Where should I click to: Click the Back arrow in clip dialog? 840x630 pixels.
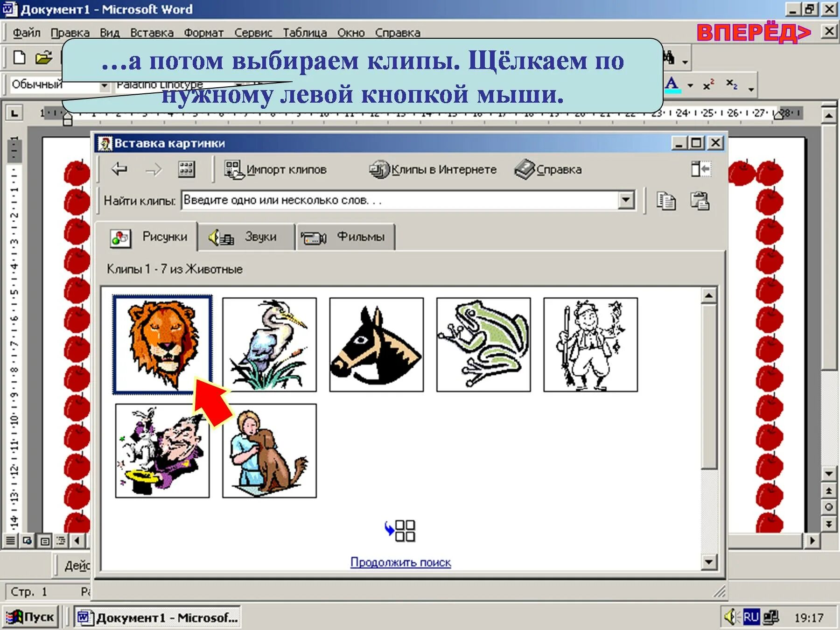119,169
